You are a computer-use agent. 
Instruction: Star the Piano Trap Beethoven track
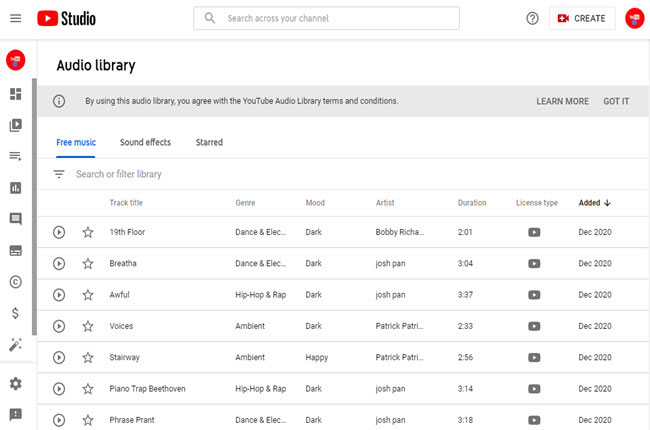(x=88, y=389)
